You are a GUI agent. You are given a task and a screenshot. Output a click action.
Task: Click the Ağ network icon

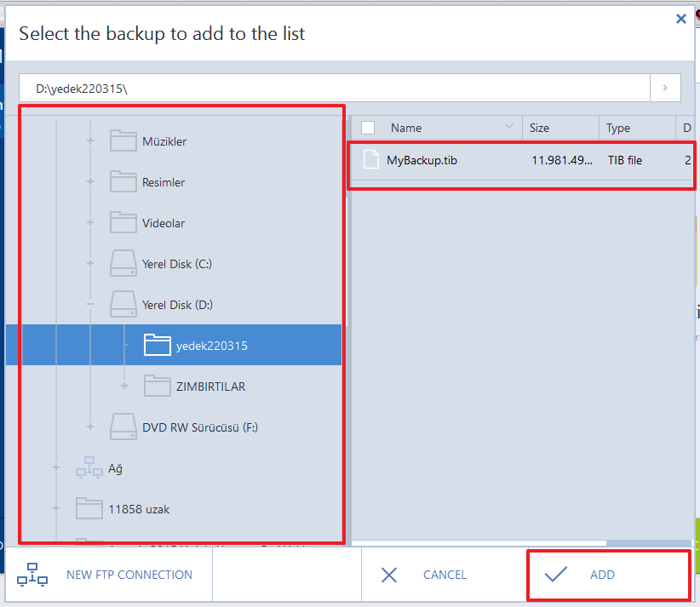tap(89, 467)
